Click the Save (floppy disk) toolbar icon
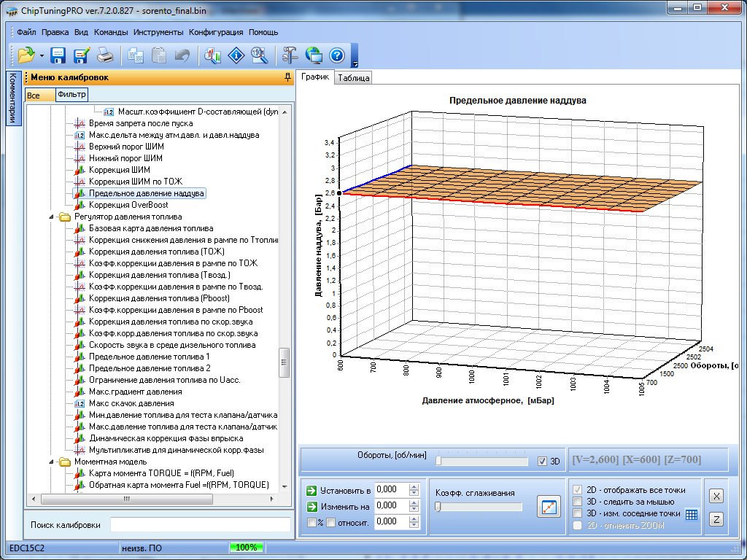Screen dimensions: 747x560 (58, 55)
